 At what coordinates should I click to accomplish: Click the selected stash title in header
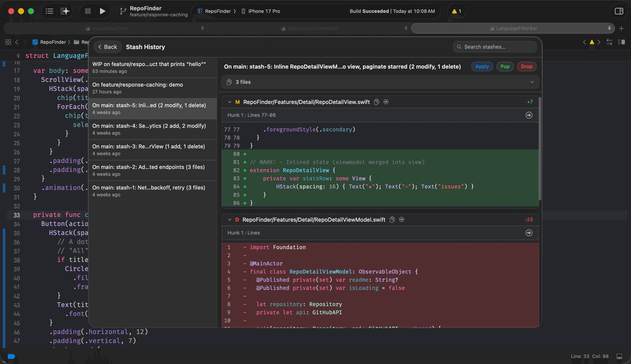coord(342,66)
